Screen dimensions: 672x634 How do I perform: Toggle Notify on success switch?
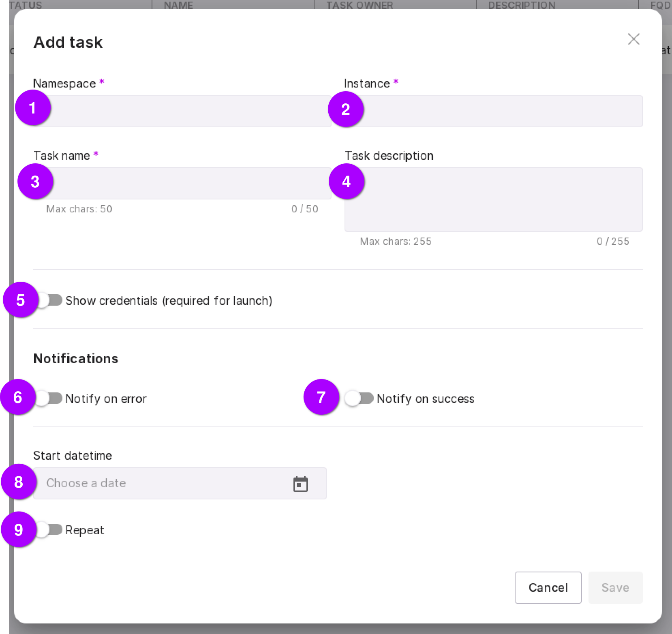[x=360, y=398]
